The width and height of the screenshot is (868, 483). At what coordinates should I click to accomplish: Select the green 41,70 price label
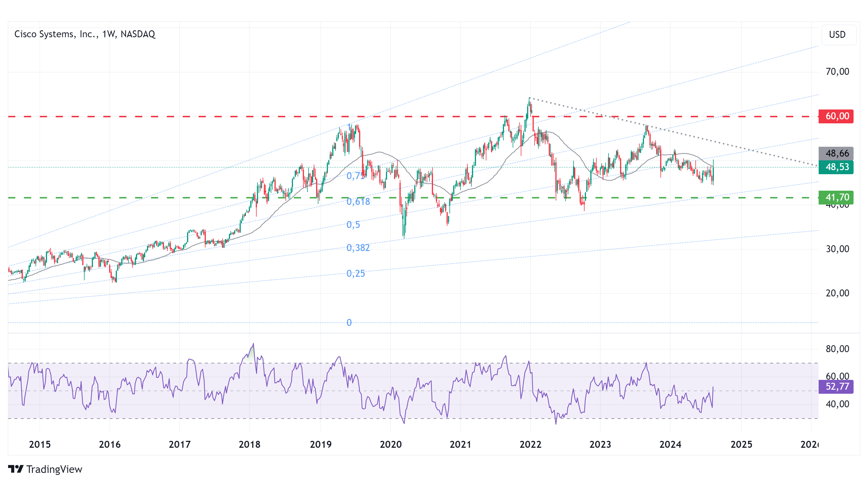pyautogui.click(x=836, y=197)
